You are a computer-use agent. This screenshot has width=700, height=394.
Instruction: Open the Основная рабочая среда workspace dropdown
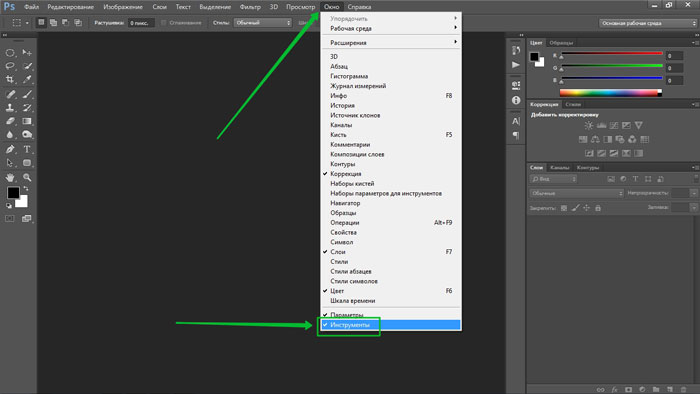click(648, 23)
